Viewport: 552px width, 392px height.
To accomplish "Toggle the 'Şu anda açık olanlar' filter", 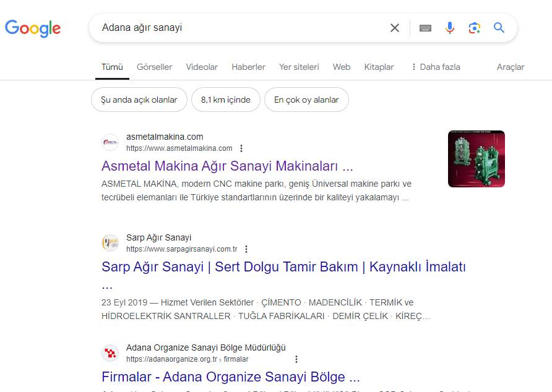I will point(139,100).
